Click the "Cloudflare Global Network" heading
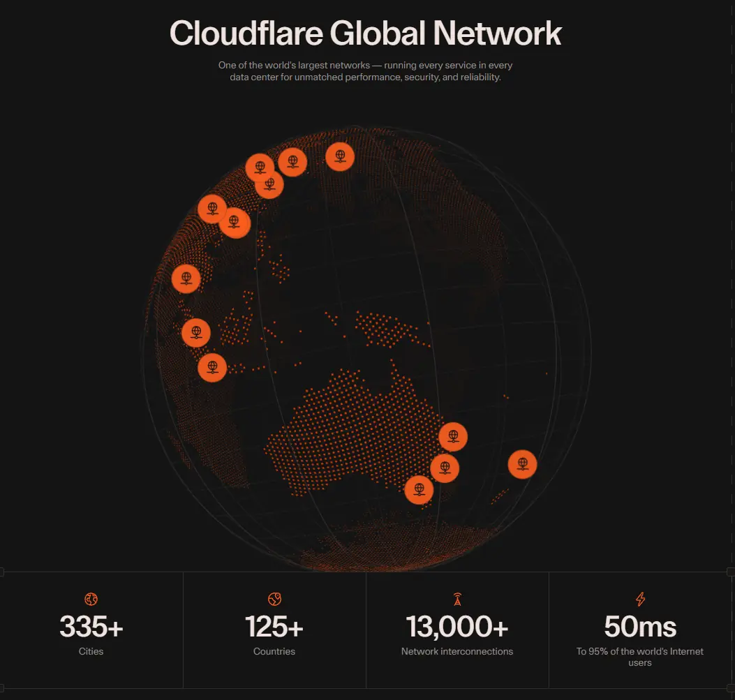Image resolution: width=735 pixels, height=700 pixels. click(365, 33)
